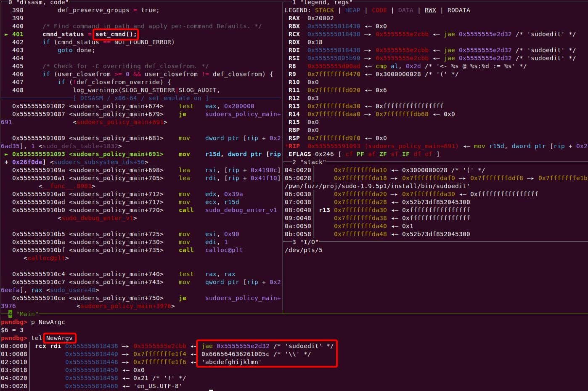Click R14 register value 0x7fffffffdaa0
Viewport: 588px width, 391px height.
pos(334,114)
